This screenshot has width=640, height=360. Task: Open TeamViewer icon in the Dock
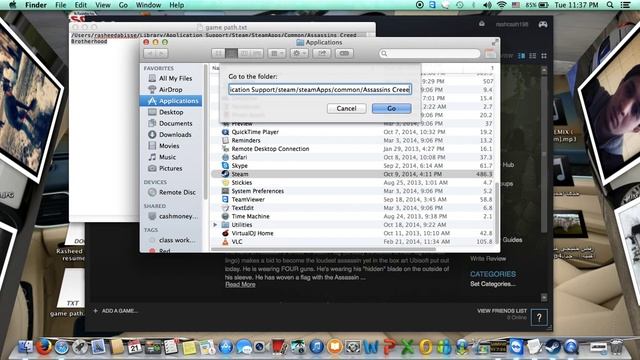coord(516,347)
